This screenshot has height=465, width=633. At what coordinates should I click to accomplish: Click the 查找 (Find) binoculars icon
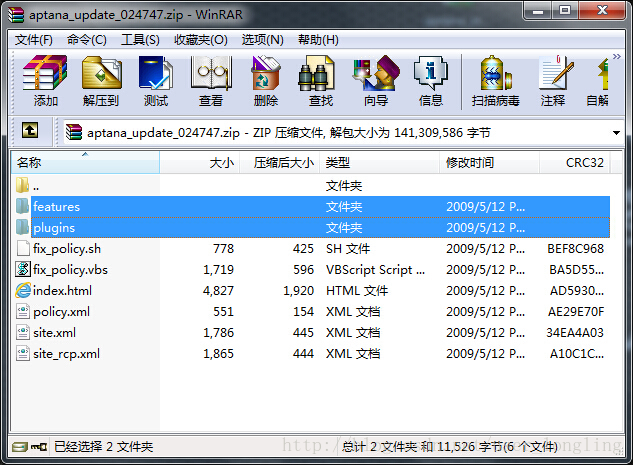316,73
